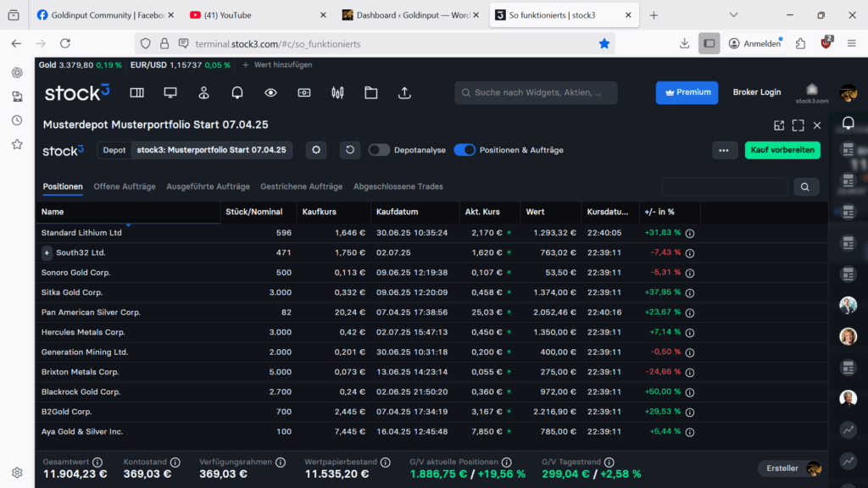Open the Broker Login link
The width and height of the screenshot is (868, 488).
[x=757, y=92]
